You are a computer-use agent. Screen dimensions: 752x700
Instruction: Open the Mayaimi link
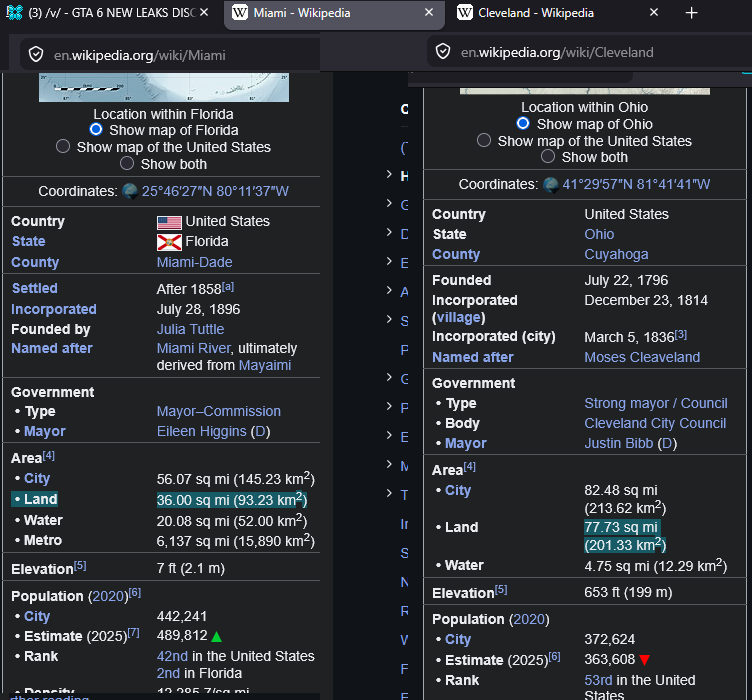[x=265, y=365]
